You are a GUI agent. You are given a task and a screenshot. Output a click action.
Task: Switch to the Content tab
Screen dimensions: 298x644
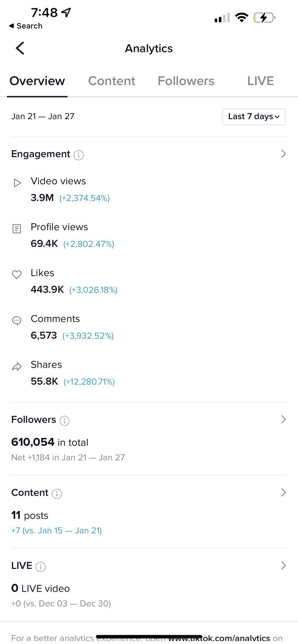[112, 81]
